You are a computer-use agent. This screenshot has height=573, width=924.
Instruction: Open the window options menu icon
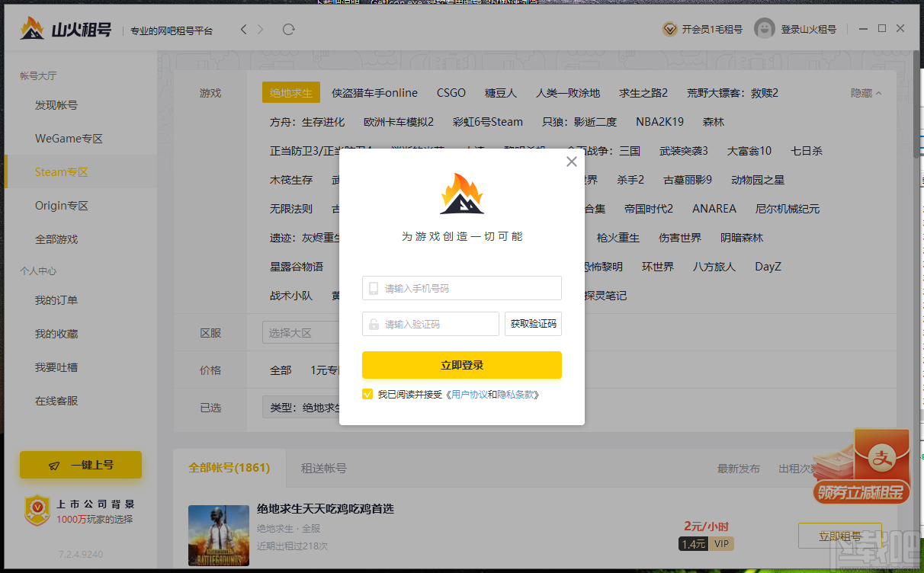coord(863,28)
